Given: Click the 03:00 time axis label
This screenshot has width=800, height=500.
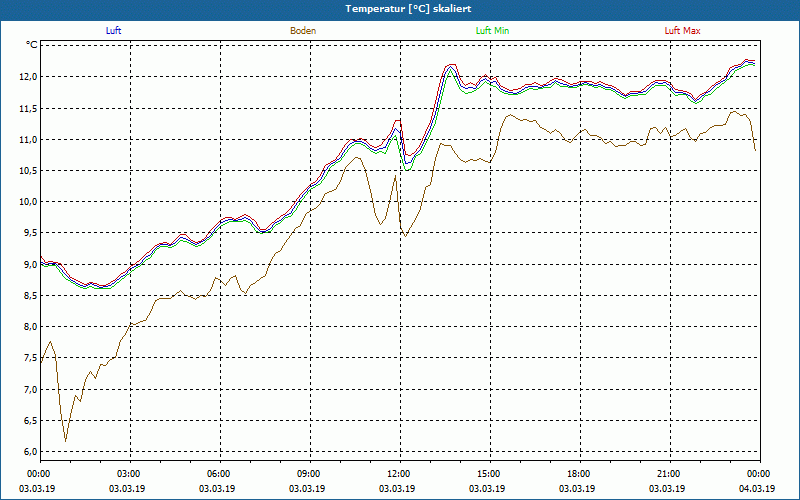Looking at the screenshot, I should (x=130, y=474).
